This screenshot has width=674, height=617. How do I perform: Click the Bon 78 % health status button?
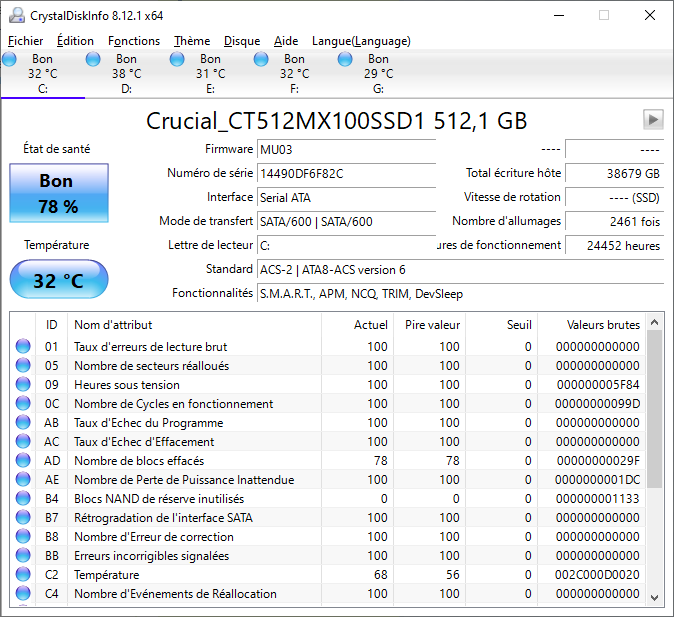pos(59,193)
